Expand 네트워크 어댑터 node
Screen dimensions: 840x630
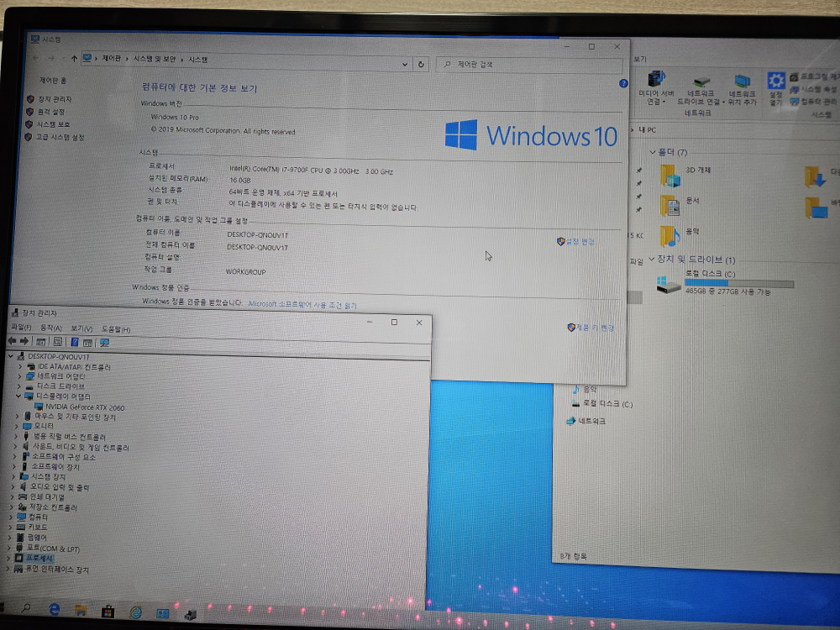[19, 376]
